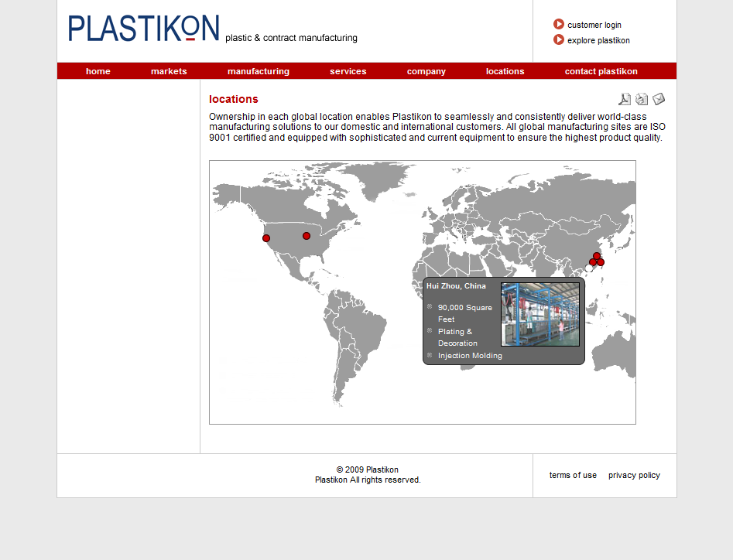Click the "90,000 Square Feet" bullet text

[x=465, y=313]
